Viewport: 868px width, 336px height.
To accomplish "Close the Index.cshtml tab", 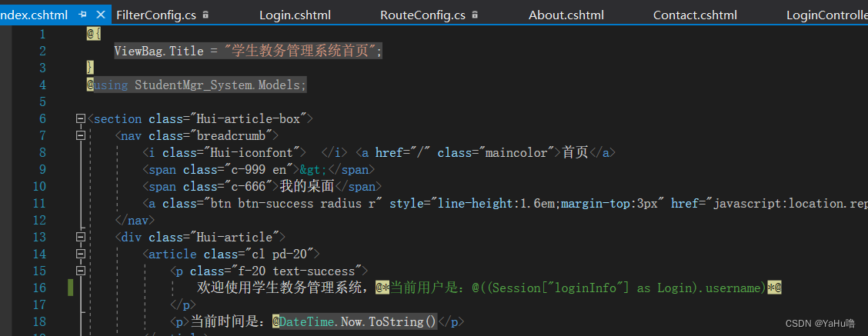I will point(101,15).
